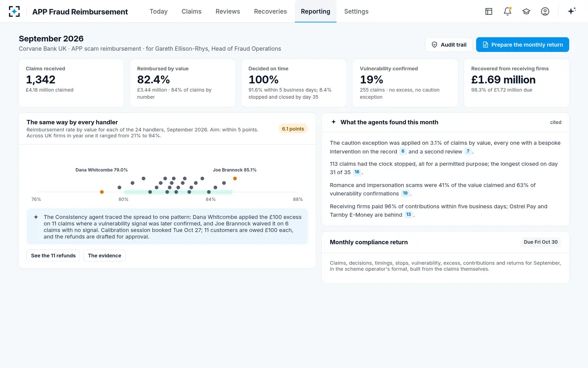Click the Recovered from receiving firms card
This screenshot has width=588, height=368.
[517, 83]
